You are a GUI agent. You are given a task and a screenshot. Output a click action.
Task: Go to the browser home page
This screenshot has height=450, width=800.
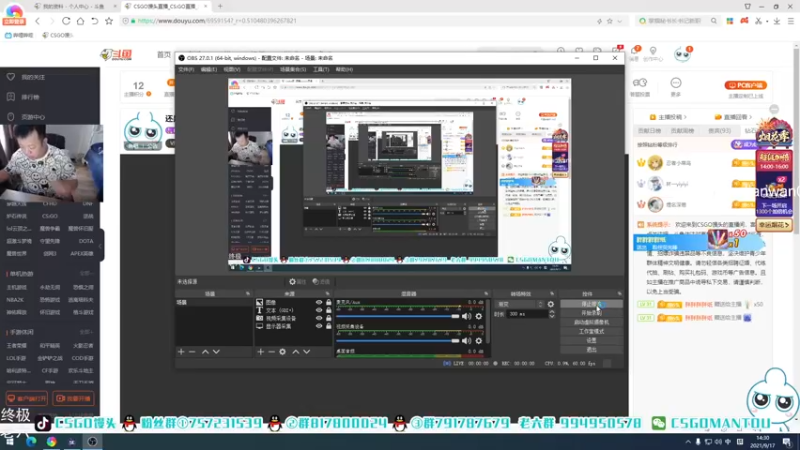tap(80, 21)
